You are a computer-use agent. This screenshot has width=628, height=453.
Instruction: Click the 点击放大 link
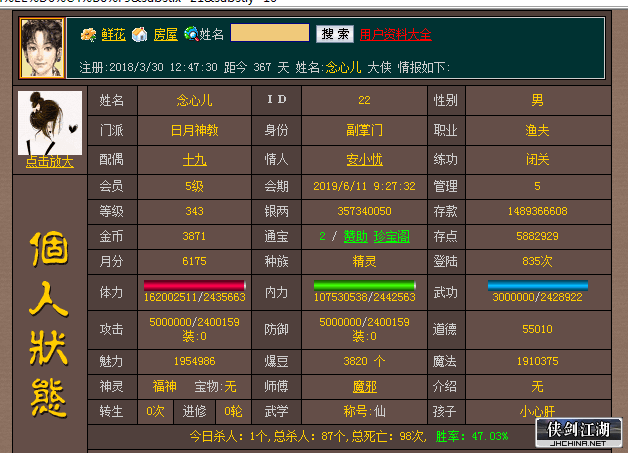pyautogui.click(x=50, y=162)
